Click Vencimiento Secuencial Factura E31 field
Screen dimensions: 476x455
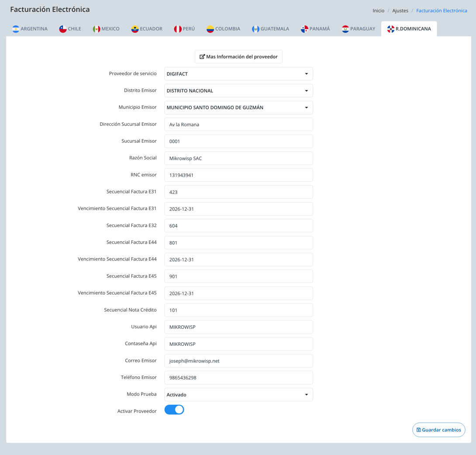click(238, 209)
